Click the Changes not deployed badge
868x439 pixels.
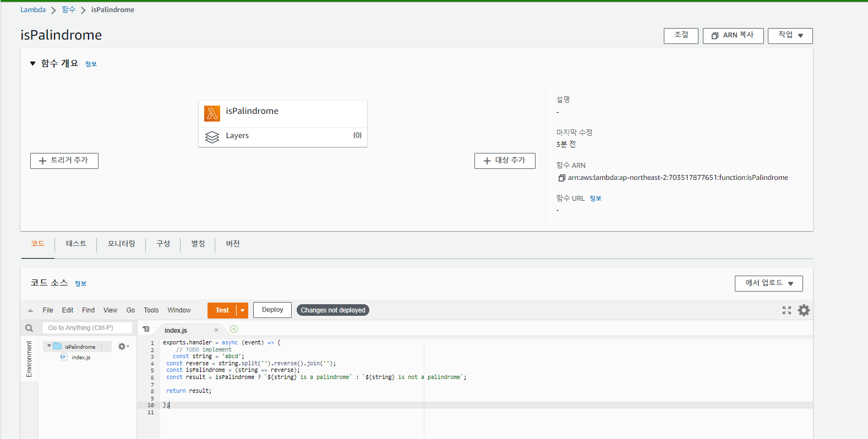333,310
